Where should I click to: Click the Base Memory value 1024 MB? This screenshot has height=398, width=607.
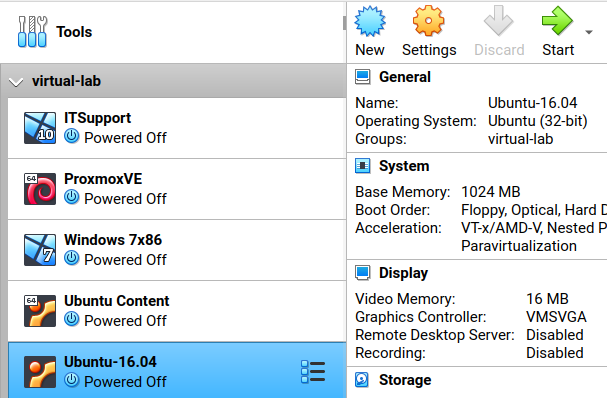pyautogui.click(x=491, y=192)
